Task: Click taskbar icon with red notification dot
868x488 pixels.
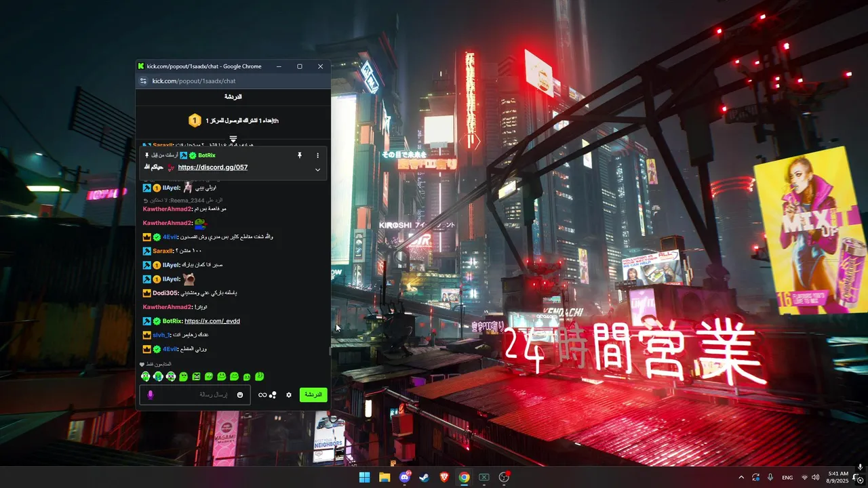Action: 504,477
